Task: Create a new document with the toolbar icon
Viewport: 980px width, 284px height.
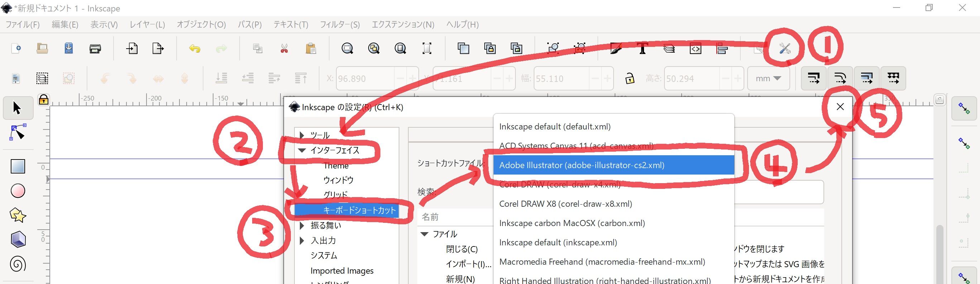Action: [x=16, y=48]
